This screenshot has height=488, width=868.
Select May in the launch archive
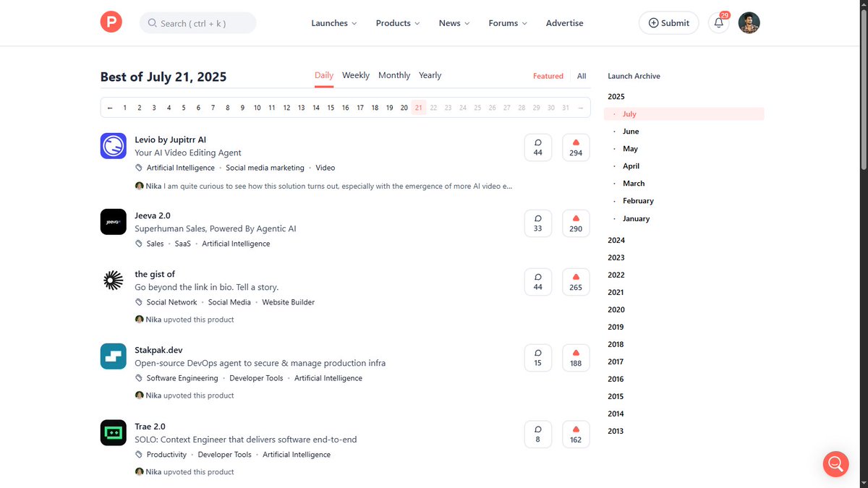coord(631,149)
